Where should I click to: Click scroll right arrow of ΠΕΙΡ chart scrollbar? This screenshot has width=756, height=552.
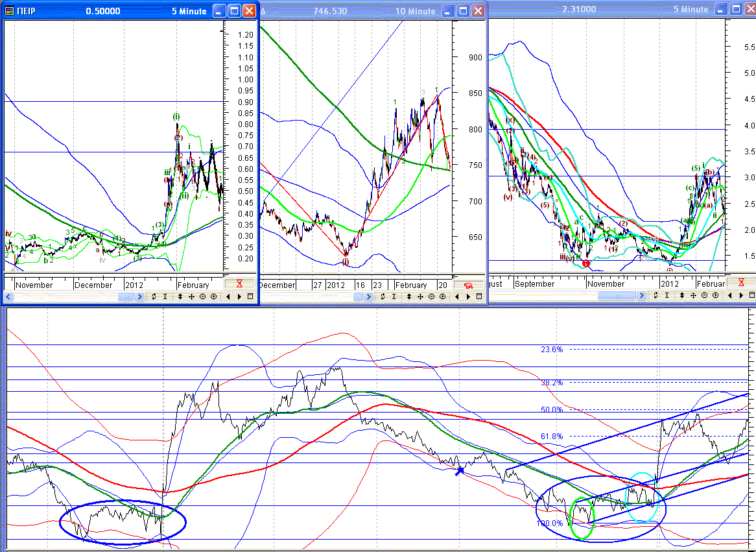click(139, 296)
